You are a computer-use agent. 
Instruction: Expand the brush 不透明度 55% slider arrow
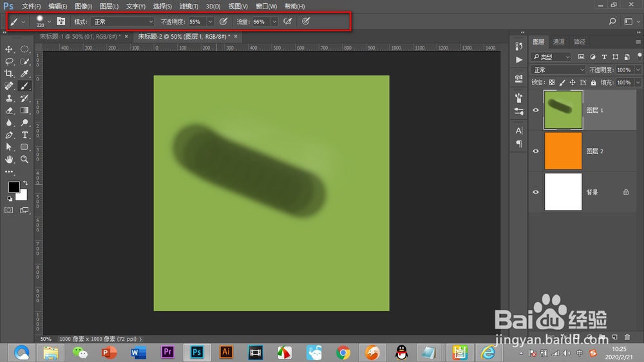(x=211, y=22)
